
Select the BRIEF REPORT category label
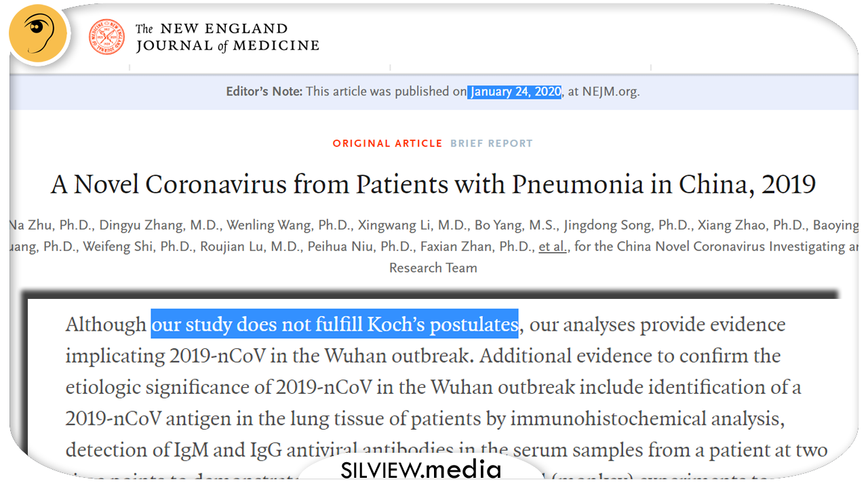[x=492, y=144]
